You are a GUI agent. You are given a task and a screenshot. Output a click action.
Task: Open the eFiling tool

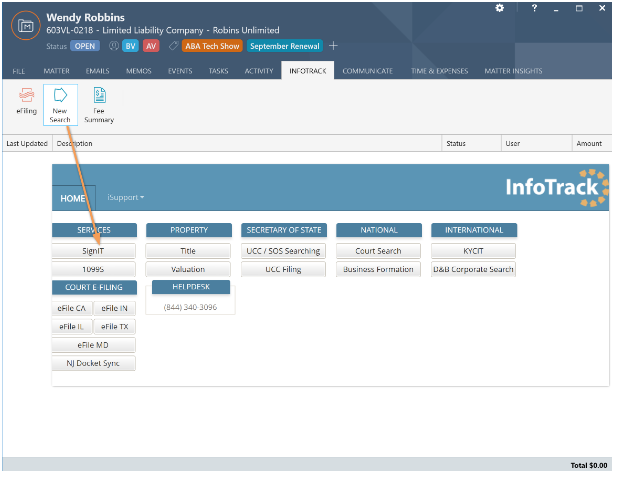click(26, 101)
